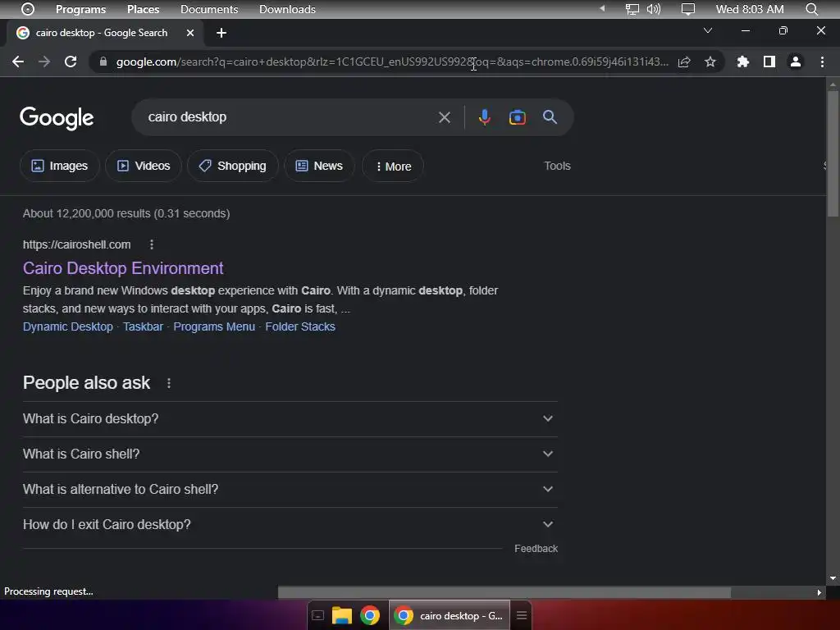Click inside the cairo desktop search field
The image size is (840, 630).
tap(290, 117)
